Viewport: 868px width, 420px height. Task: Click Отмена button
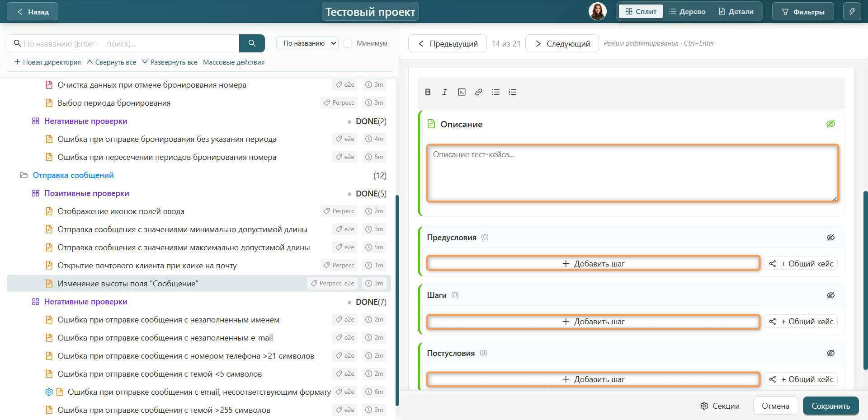776,406
